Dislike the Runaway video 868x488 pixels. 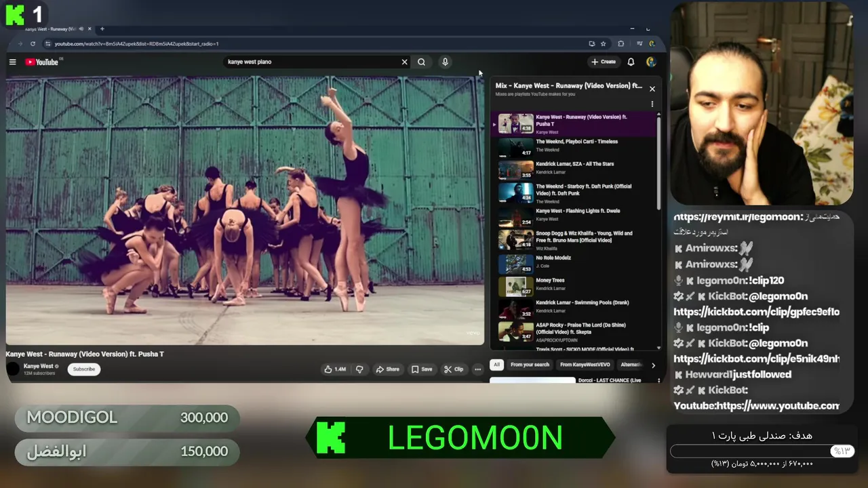point(359,369)
